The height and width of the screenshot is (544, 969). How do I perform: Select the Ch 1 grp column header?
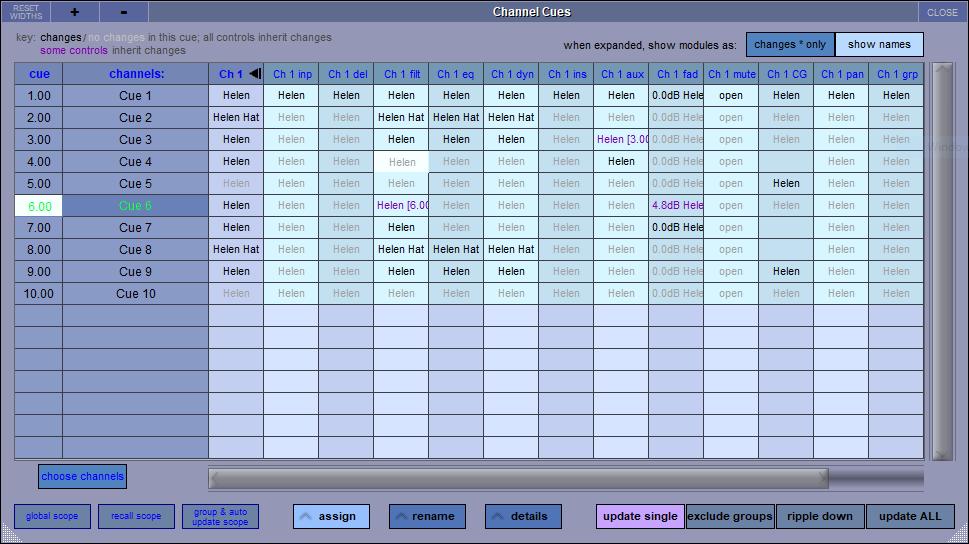897,74
